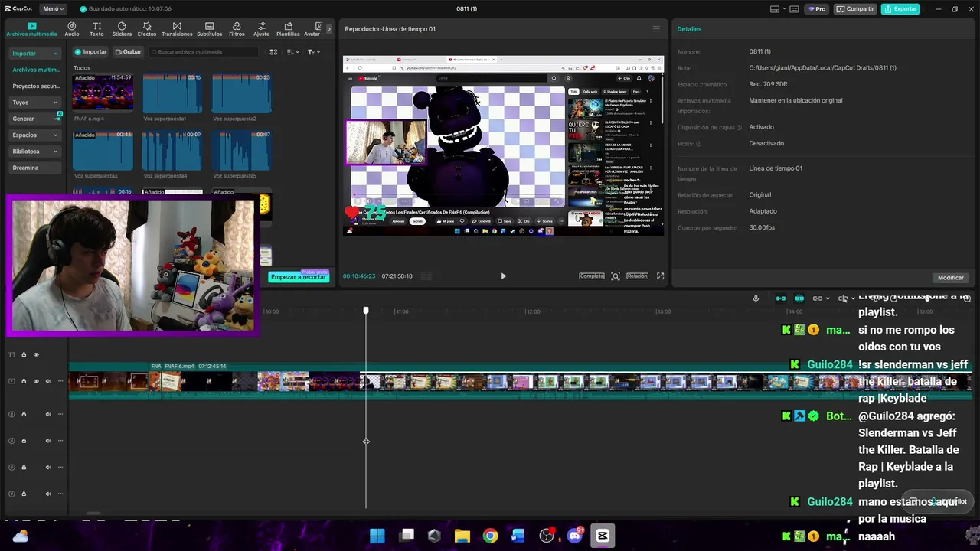Image resolution: width=980 pixels, height=551 pixels.
Task: Click the preview capture focus icon
Action: tap(616, 276)
